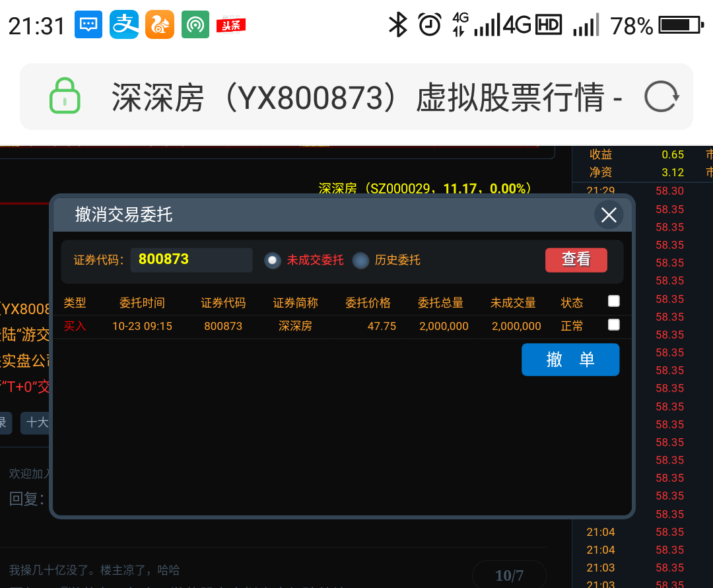Click the 委托时间 column header
The width and height of the screenshot is (713, 588).
click(142, 303)
